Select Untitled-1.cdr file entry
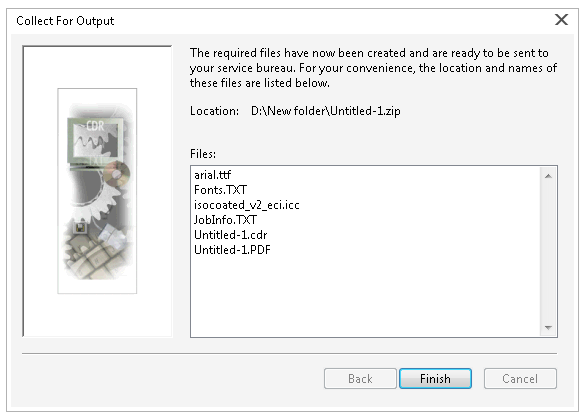The height and width of the screenshot is (414, 588). click(230, 235)
